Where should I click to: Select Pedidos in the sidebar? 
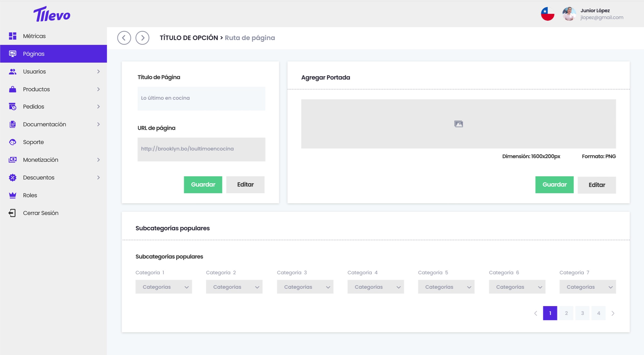(x=53, y=107)
